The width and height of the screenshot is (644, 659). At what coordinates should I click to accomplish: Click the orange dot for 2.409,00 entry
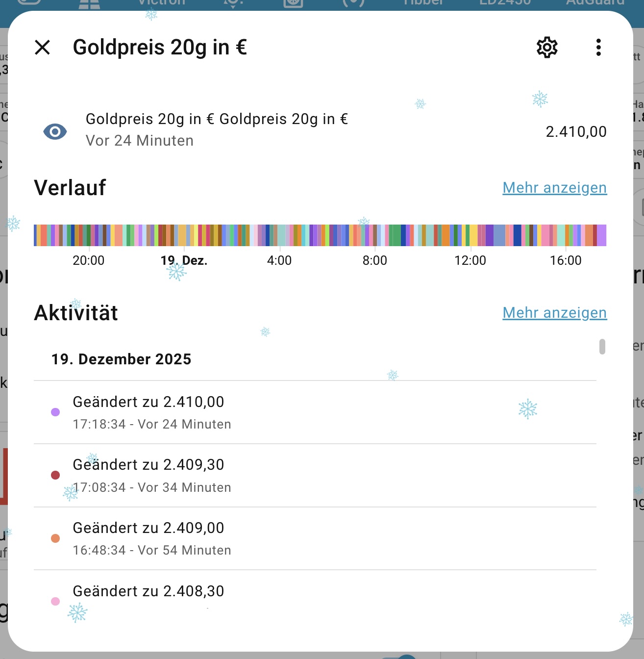pos(55,538)
